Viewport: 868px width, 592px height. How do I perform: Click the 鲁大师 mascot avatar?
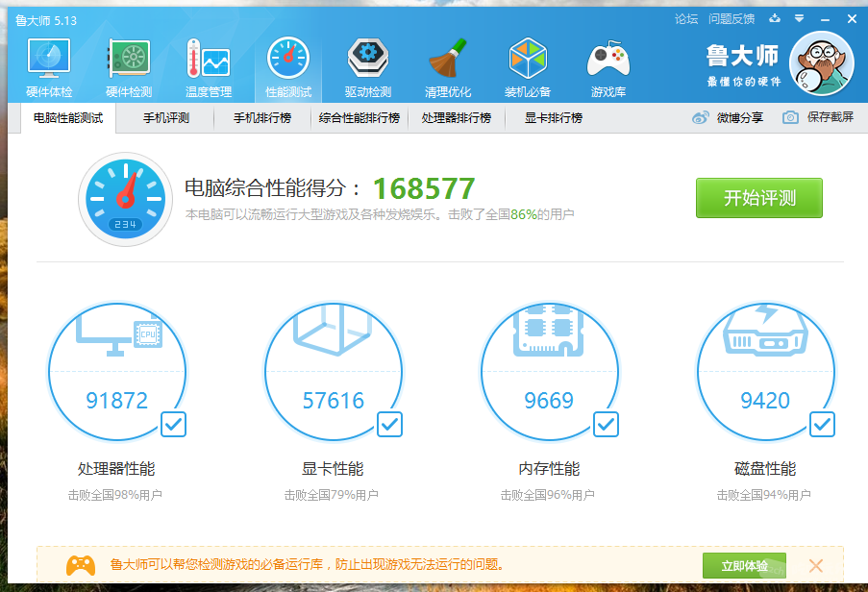[822, 63]
